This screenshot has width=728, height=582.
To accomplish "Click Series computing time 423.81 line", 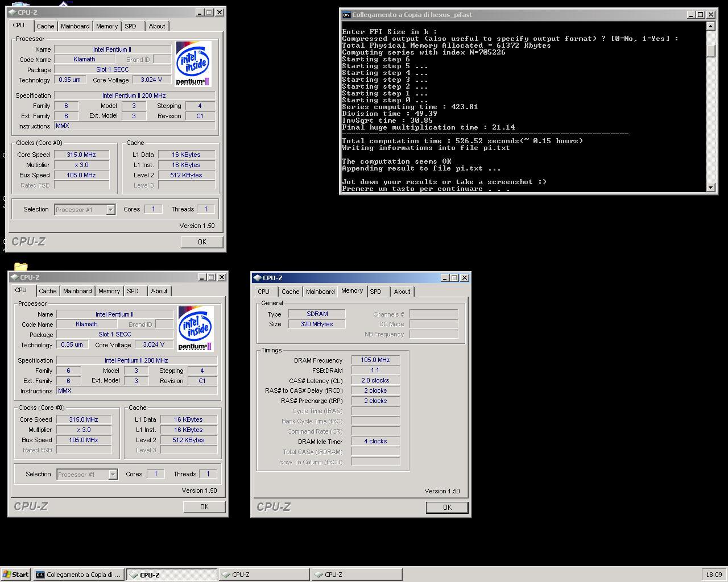I will (410, 107).
